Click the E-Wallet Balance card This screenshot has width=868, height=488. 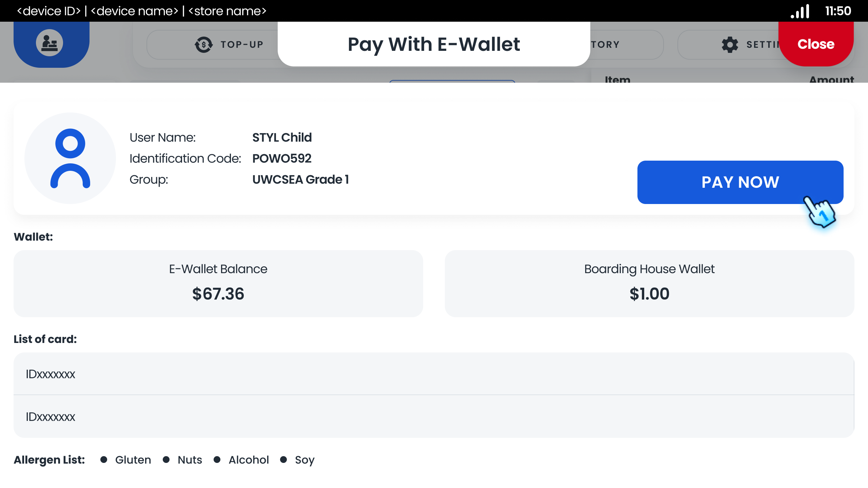[x=218, y=283]
